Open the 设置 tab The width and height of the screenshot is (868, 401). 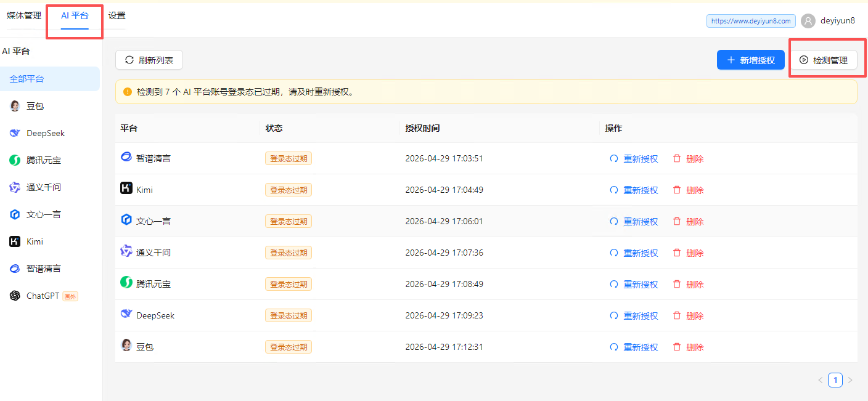click(117, 16)
